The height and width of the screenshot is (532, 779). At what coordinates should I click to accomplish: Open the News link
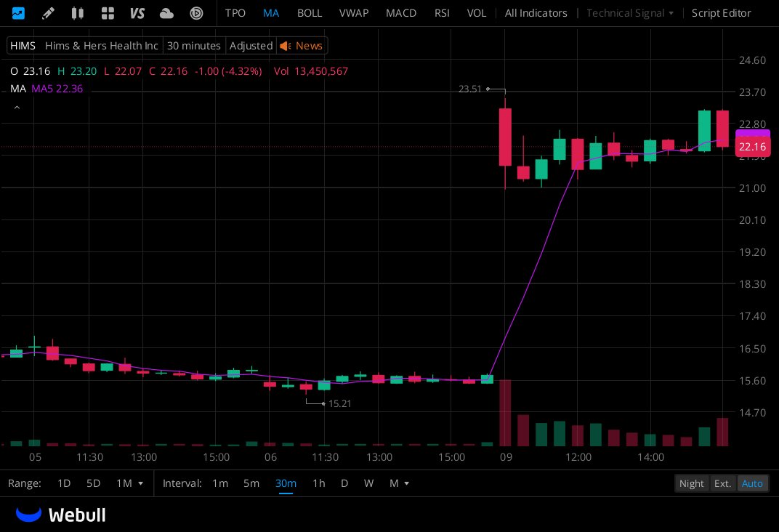(309, 46)
